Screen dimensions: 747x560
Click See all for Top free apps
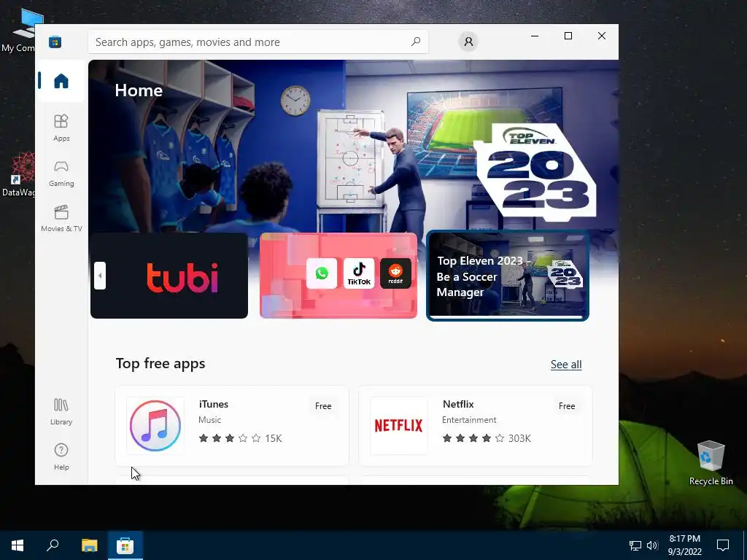click(566, 365)
